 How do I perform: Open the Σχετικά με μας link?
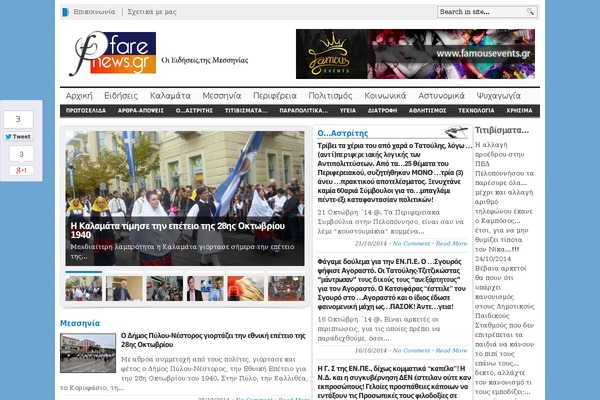click(152, 12)
